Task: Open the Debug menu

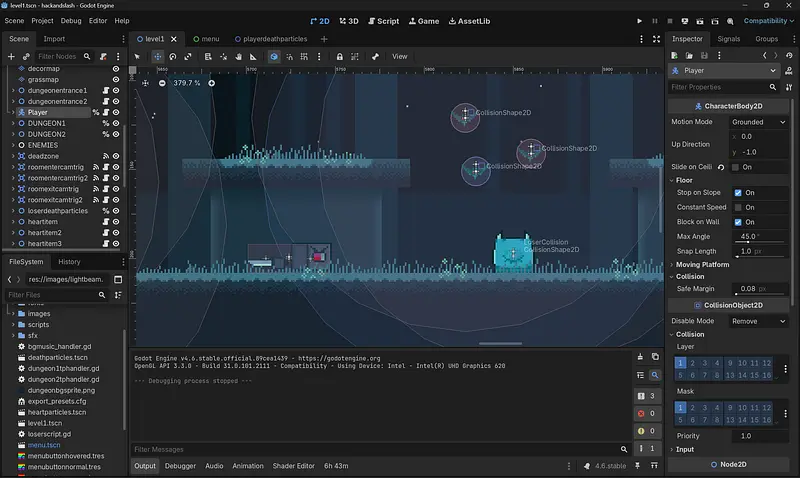Action: point(71,20)
